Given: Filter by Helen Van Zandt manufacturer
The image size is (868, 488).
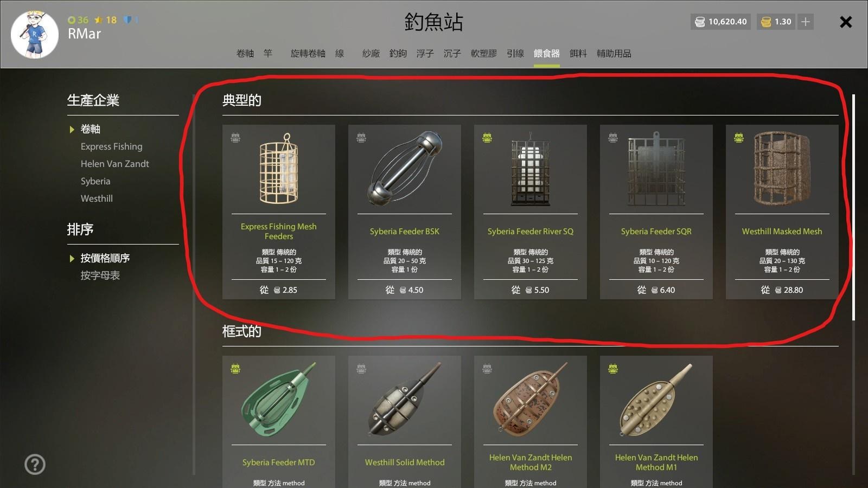Looking at the screenshot, I should 115,164.
